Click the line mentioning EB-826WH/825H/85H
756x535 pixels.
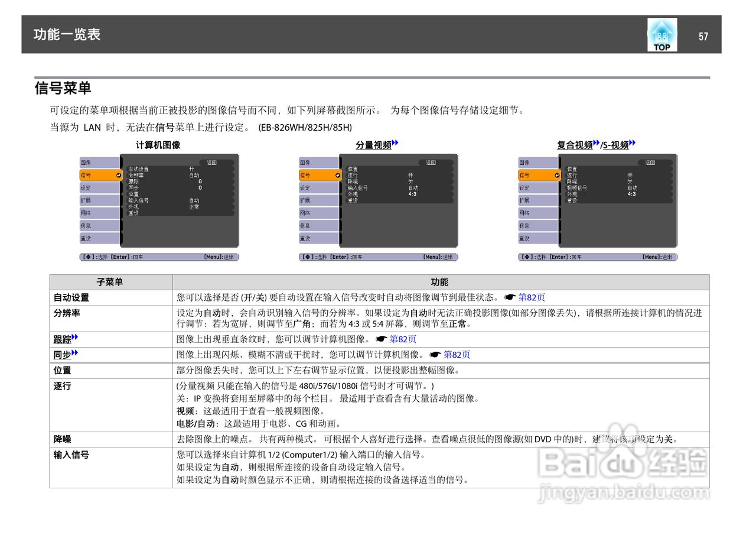tap(201, 127)
